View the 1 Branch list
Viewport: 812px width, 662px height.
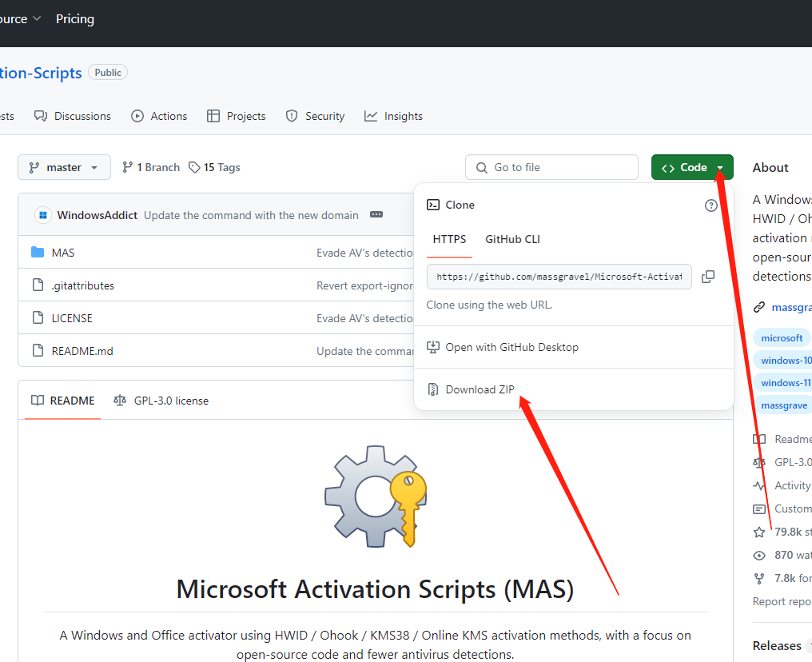click(x=151, y=167)
